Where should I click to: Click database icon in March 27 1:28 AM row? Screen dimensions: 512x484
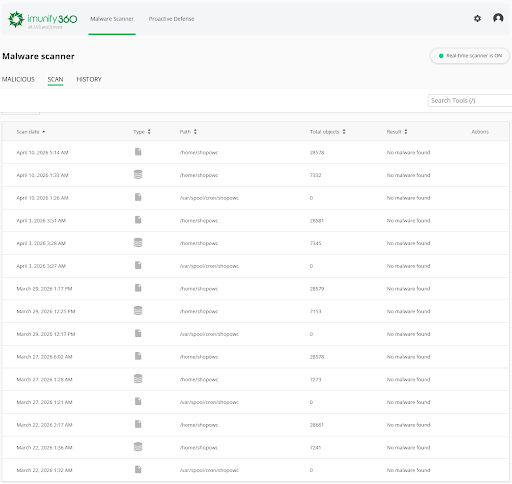pos(138,379)
